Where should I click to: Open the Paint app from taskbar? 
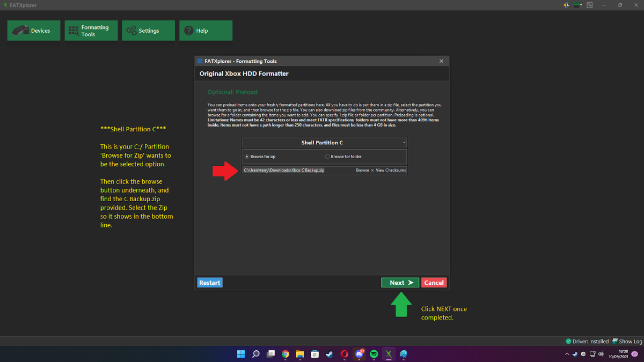pyautogui.click(x=404, y=354)
